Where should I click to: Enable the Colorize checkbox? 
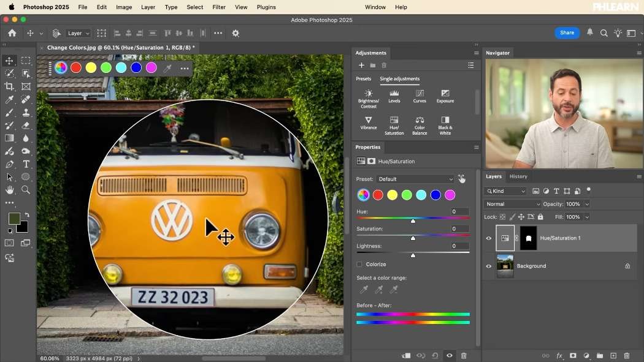[x=359, y=265]
